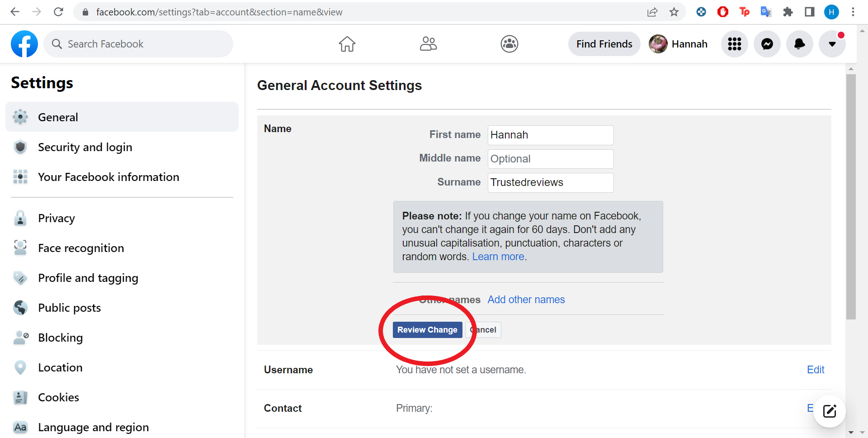Image resolution: width=868 pixels, height=438 pixels.
Task: Click the Location pin icon
Action: (20, 367)
